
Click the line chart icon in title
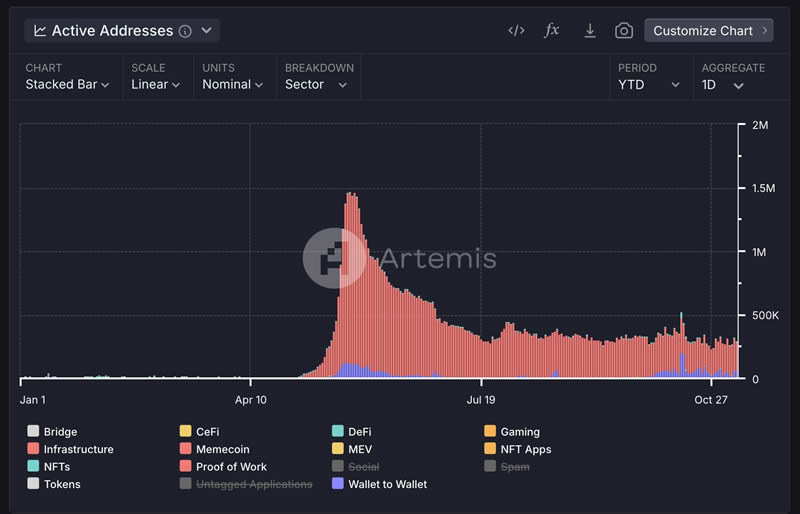pyautogui.click(x=40, y=31)
